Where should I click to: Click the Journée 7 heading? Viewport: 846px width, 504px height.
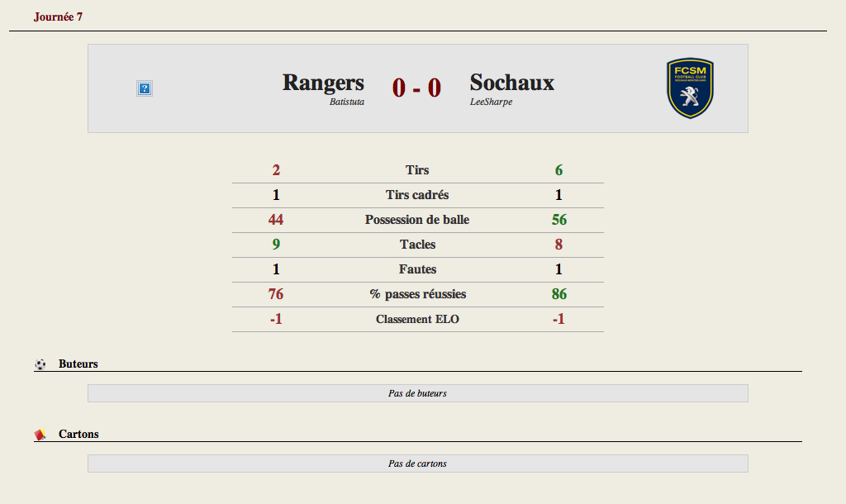(59, 17)
